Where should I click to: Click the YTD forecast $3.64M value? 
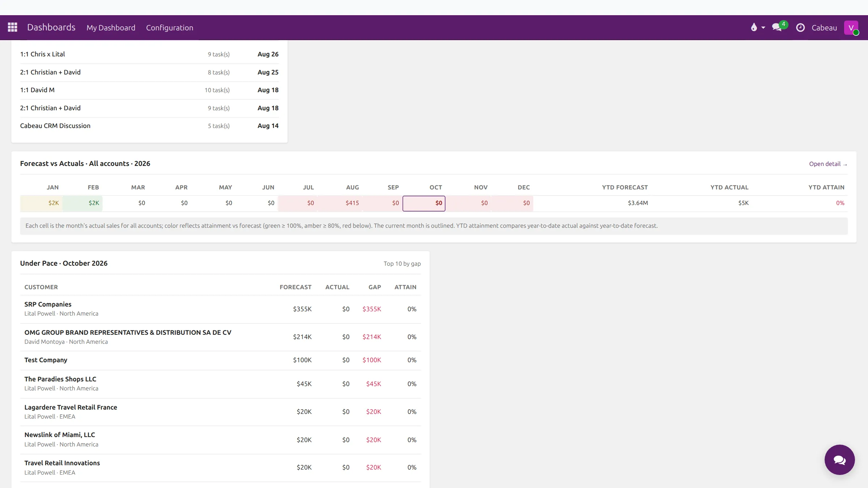[638, 203]
